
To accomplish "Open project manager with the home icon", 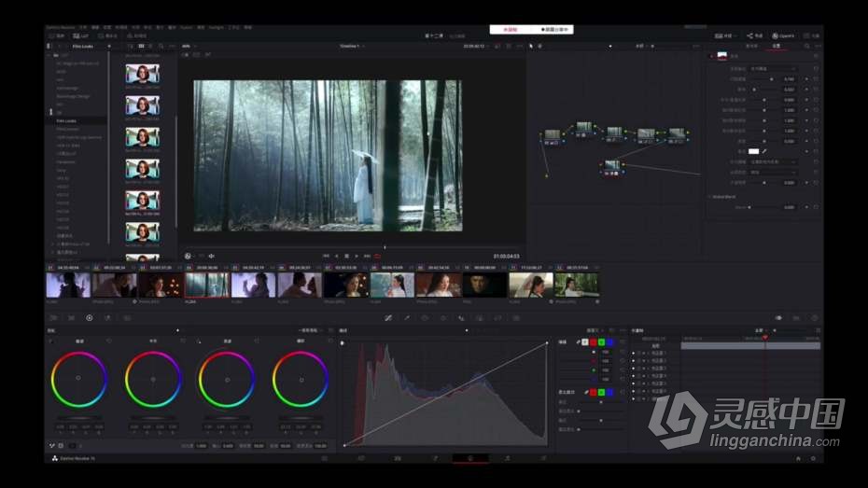I will point(798,458).
